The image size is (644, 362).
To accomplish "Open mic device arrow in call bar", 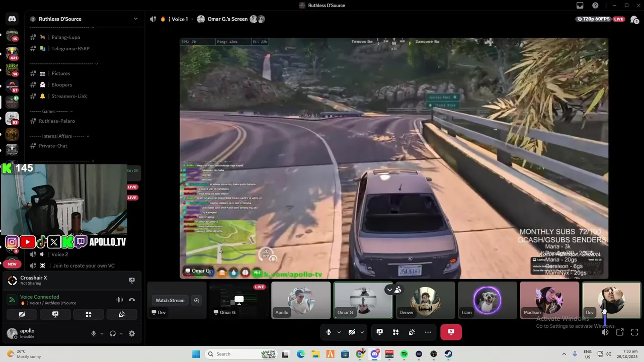I will click(339, 332).
